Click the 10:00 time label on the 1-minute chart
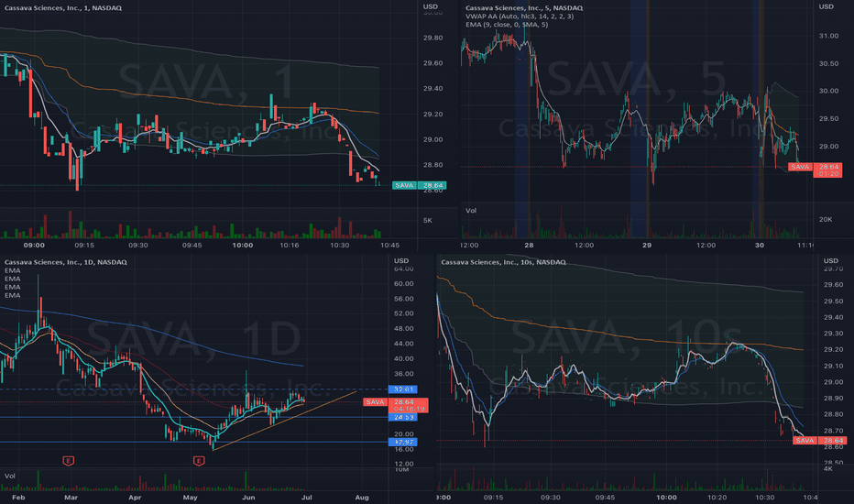 click(243, 246)
